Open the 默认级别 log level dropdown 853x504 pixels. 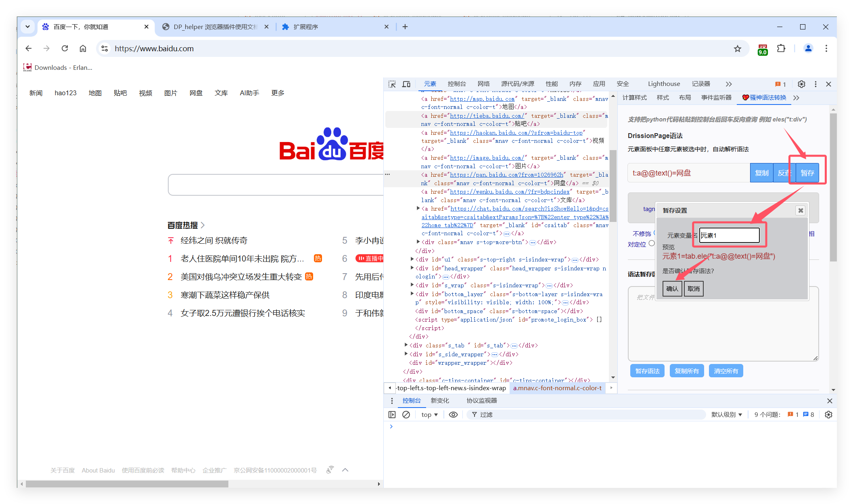[727, 414]
